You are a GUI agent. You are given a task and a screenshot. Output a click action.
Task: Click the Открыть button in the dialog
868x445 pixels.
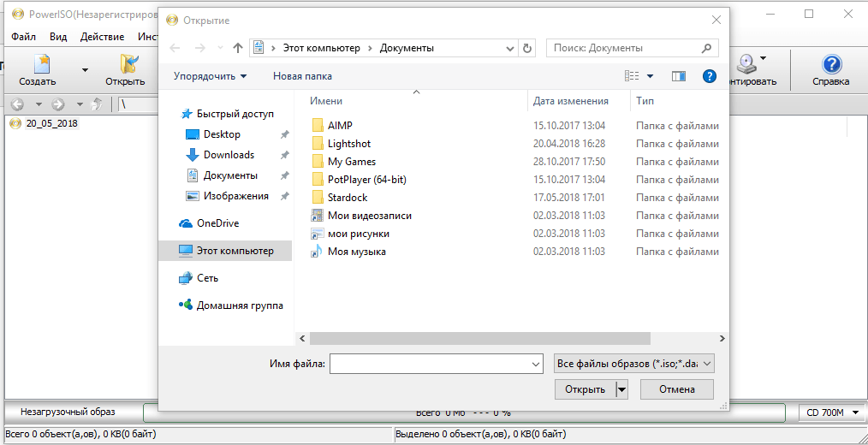click(x=585, y=389)
